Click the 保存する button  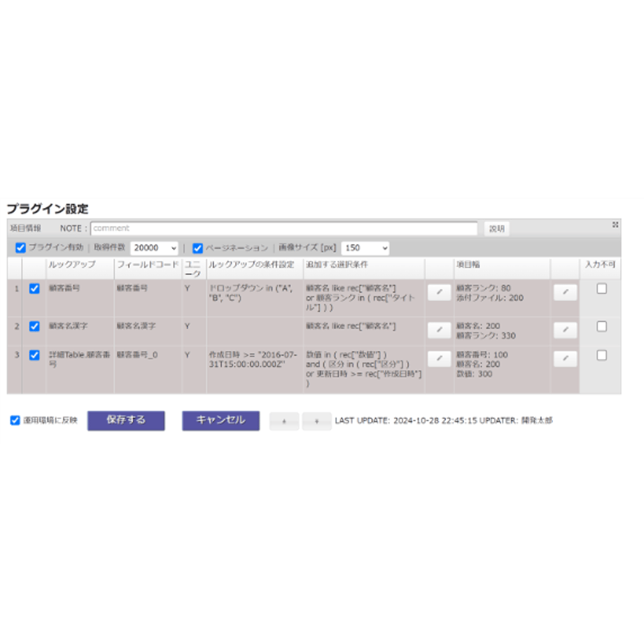126,421
